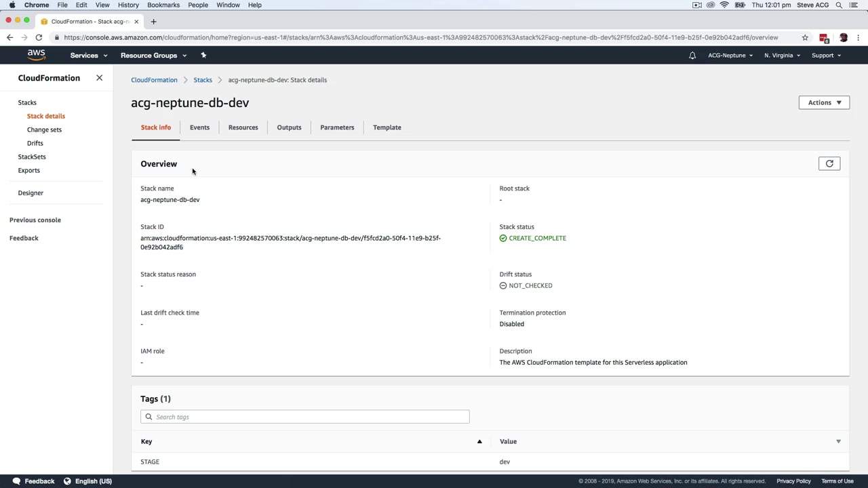Open Designer in the sidebar
The width and height of the screenshot is (868, 488).
click(31, 192)
